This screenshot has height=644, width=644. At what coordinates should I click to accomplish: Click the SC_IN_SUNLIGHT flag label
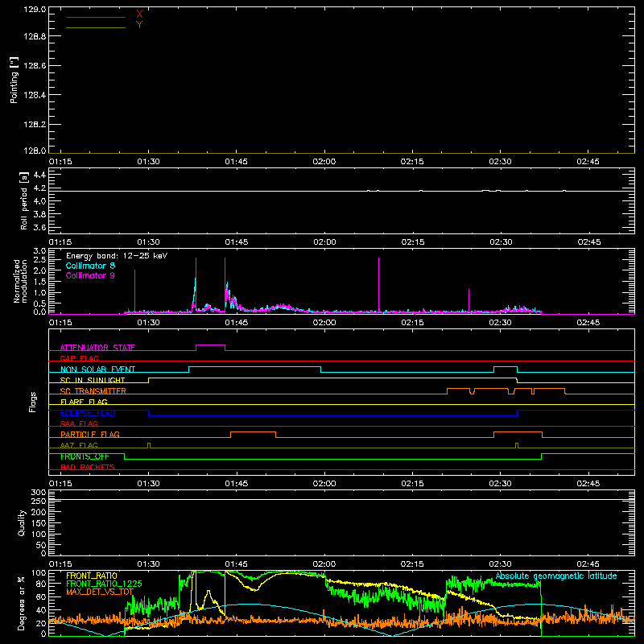click(93, 380)
